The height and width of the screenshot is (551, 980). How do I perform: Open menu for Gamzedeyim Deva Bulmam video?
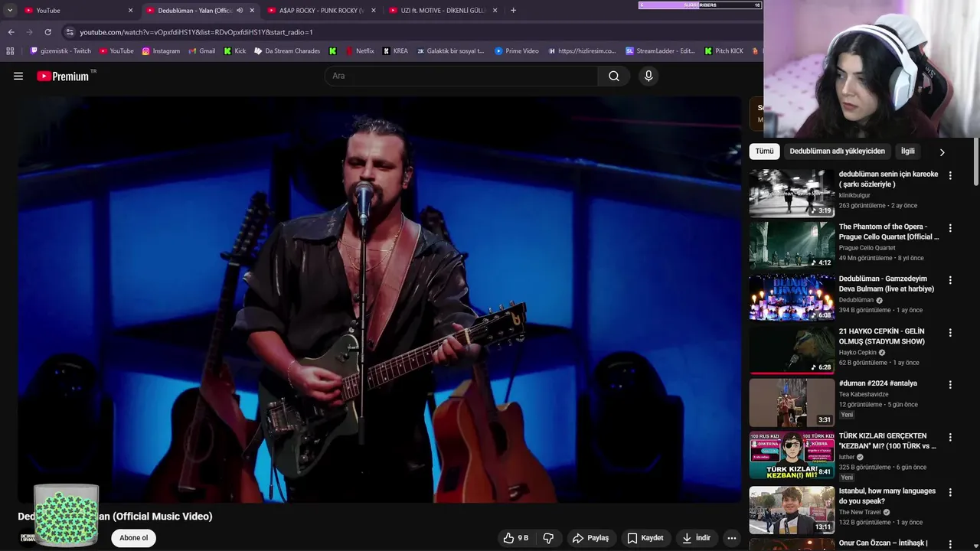pyautogui.click(x=950, y=280)
